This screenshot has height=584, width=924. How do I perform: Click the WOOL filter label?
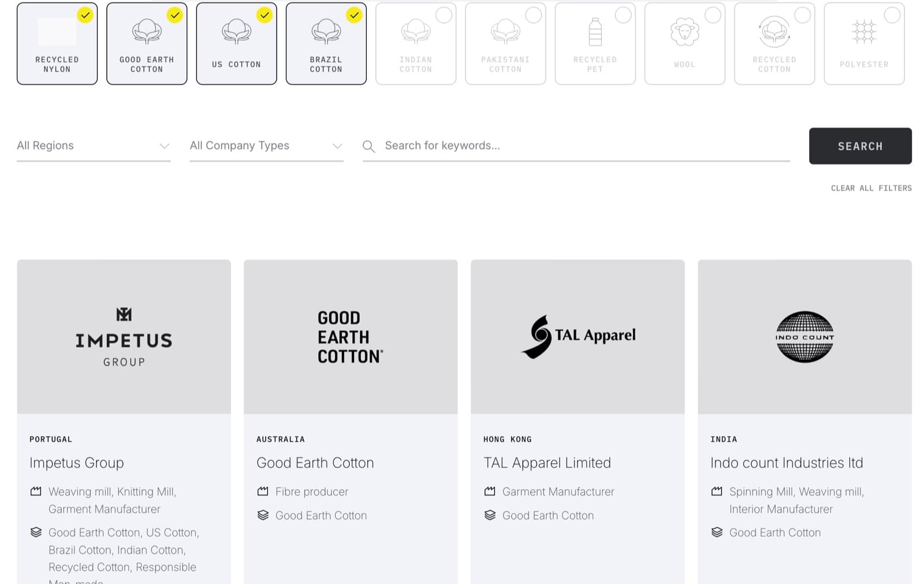[x=684, y=64]
